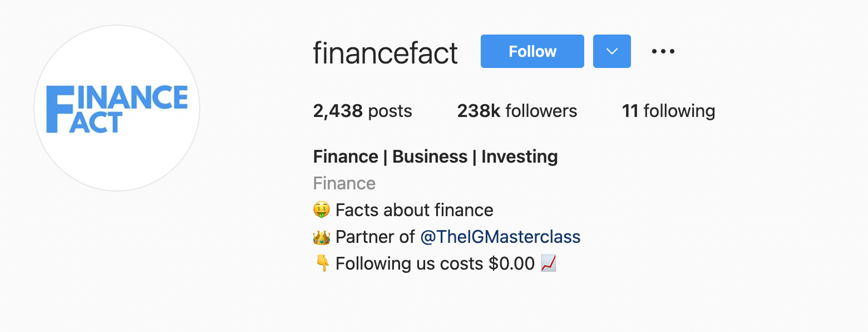
Task: Click the Finance | Business | Investing title
Action: click(x=436, y=157)
